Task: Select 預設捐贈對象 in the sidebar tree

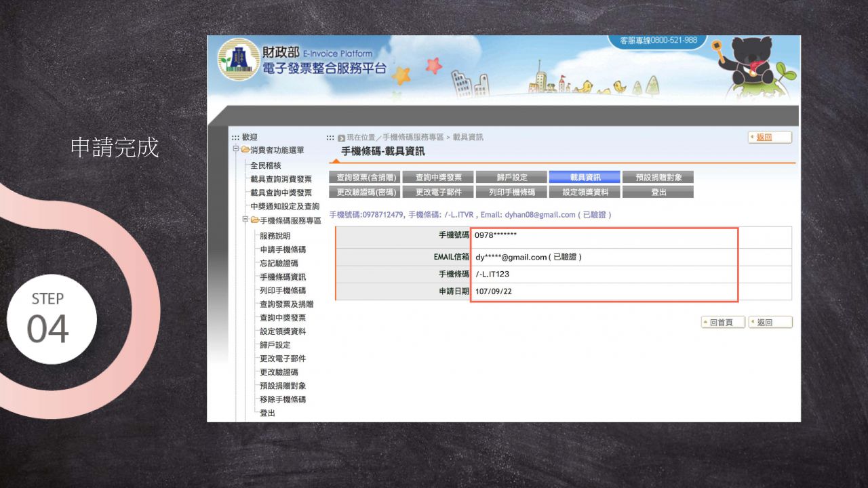Action: [x=282, y=386]
